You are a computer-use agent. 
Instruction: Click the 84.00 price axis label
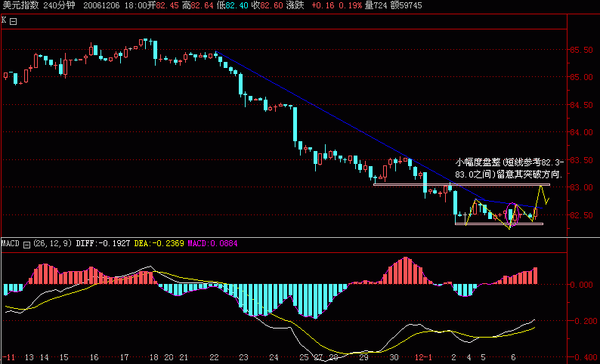click(581, 132)
